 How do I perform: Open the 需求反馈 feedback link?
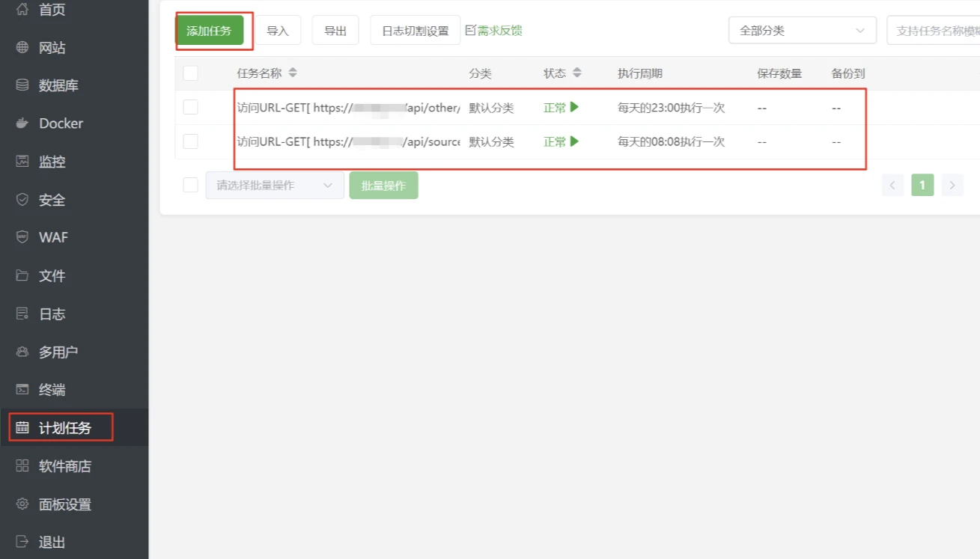coord(499,30)
